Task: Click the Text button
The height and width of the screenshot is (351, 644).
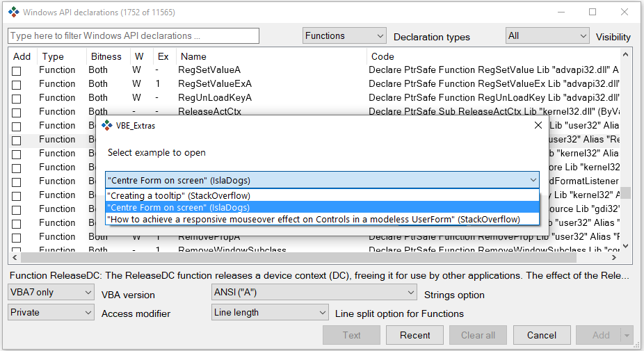Action: tap(352, 336)
